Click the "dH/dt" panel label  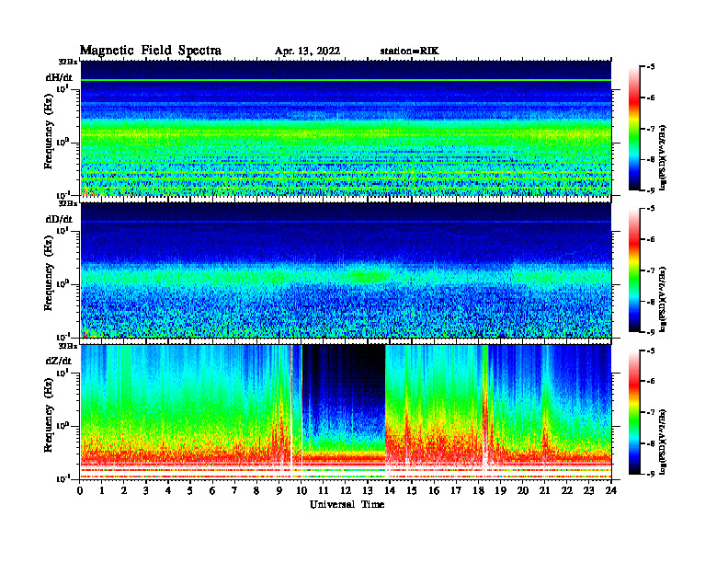click(x=59, y=77)
